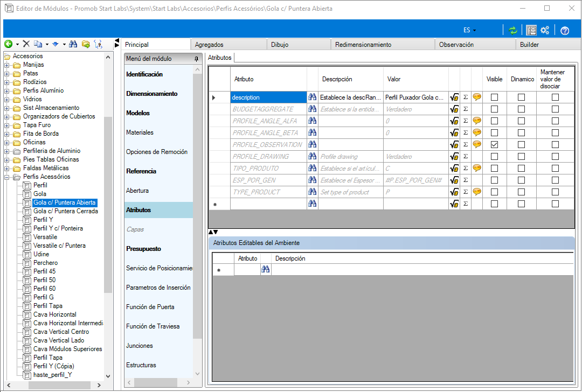The width and height of the screenshot is (582, 392).
Task: Enable Dinamico for BUDGETAGGREGATE row
Action: coord(522,109)
